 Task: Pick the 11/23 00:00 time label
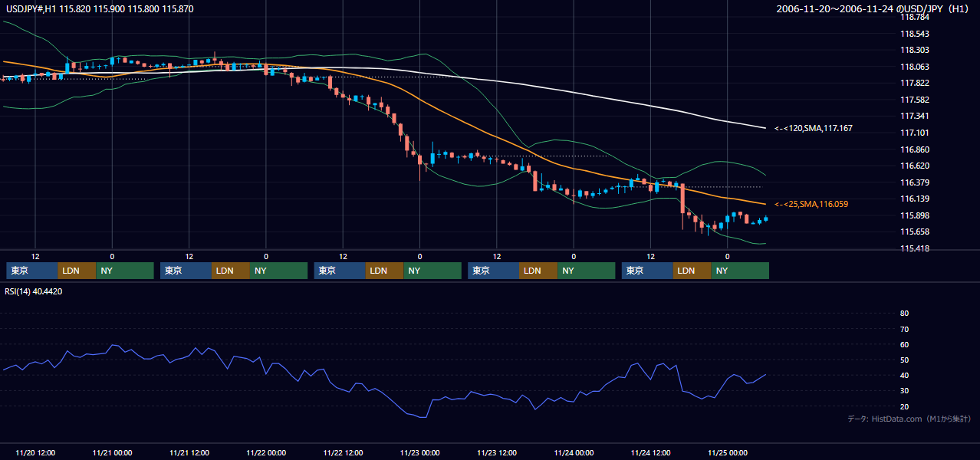(x=420, y=452)
